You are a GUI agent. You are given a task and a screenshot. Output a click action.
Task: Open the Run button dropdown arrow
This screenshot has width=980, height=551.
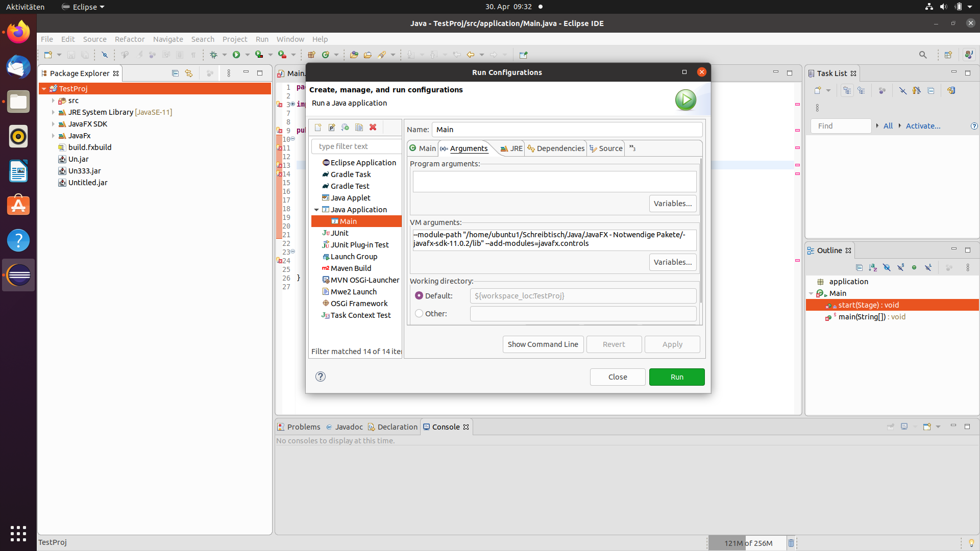coord(248,55)
